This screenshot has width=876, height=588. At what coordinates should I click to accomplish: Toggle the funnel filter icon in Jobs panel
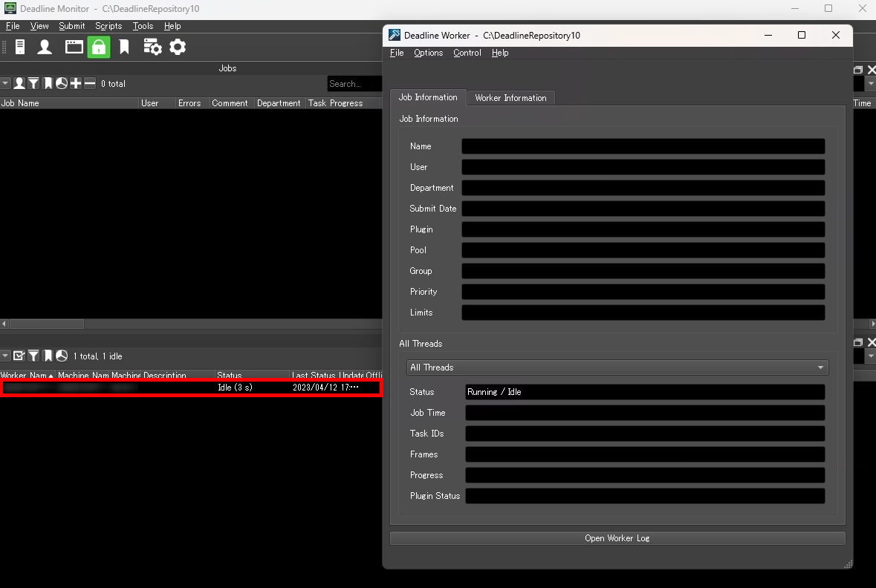[x=33, y=84]
